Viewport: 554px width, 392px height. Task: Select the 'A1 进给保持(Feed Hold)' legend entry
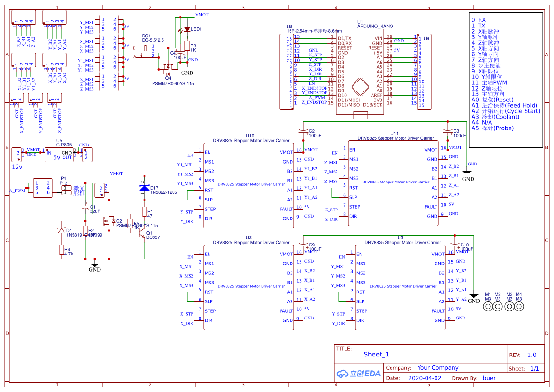click(x=504, y=105)
